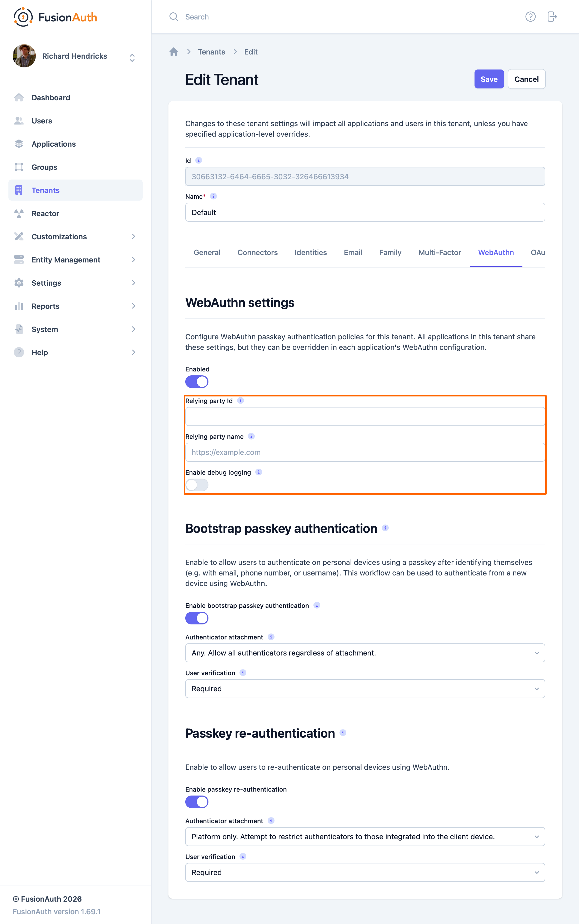Click the Tenants building icon in sidebar
Viewport: 579px width, 924px height.
tap(19, 190)
